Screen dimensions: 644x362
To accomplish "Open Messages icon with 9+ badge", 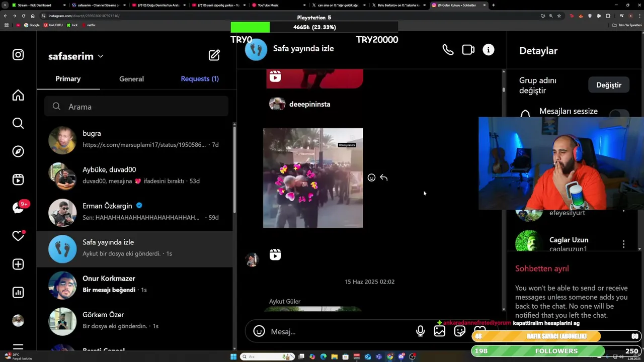I will pos(19,207).
